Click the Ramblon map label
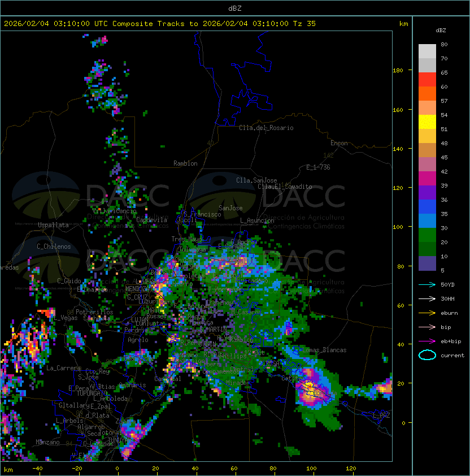This screenshot has height=476, width=470. [185, 163]
